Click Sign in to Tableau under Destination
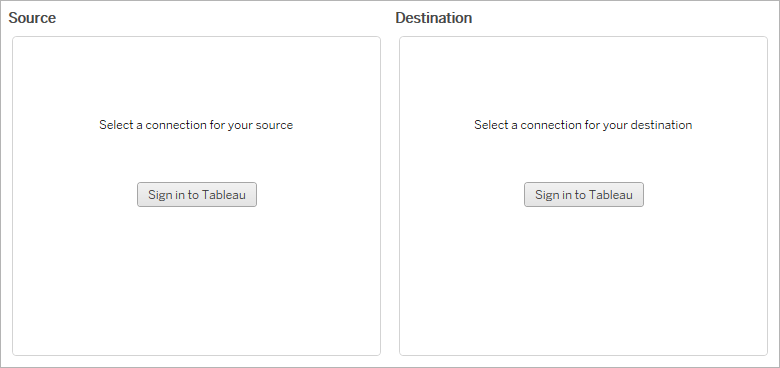This screenshot has width=780, height=368. (x=584, y=194)
